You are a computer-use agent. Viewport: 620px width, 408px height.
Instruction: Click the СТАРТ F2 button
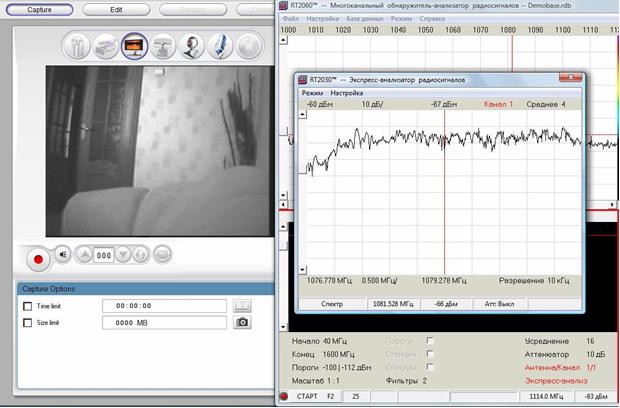[315, 396]
